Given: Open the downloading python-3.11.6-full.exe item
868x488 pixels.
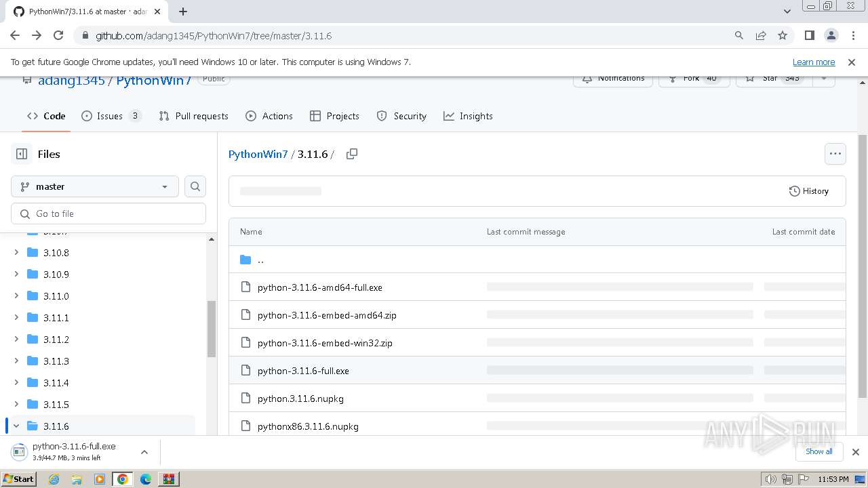Looking at the screenshot, I should 75,451.
